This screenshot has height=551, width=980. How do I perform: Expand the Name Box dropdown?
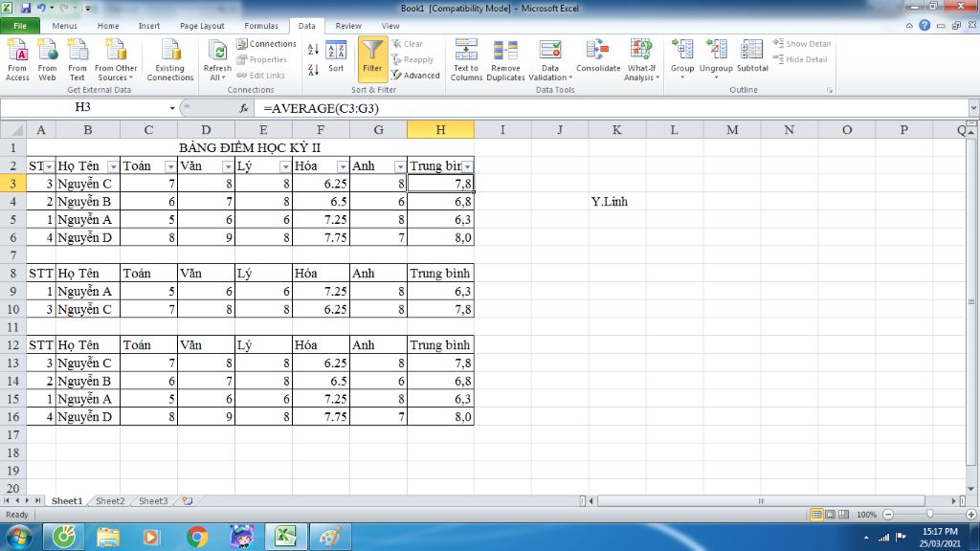(x=172, y=108)
